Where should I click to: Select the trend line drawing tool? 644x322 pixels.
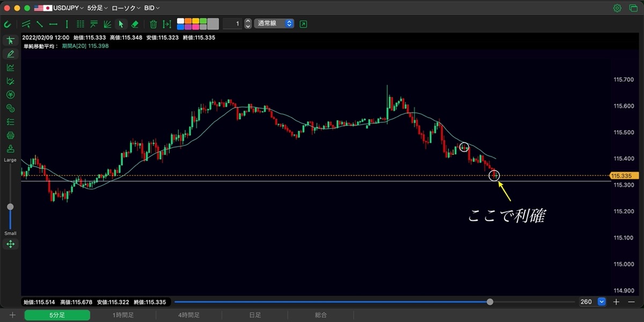click(x=39, y=24)
